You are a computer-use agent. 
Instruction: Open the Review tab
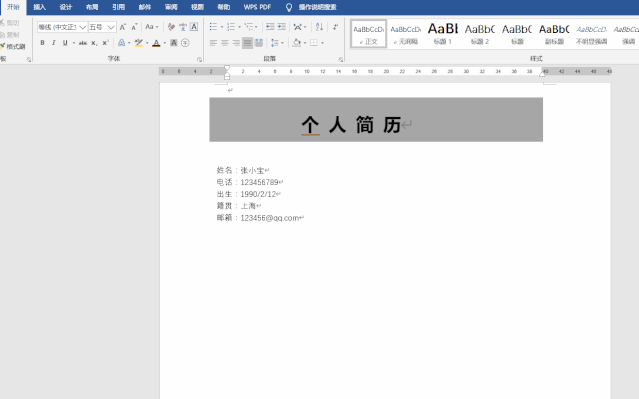[x=171, y=7]
